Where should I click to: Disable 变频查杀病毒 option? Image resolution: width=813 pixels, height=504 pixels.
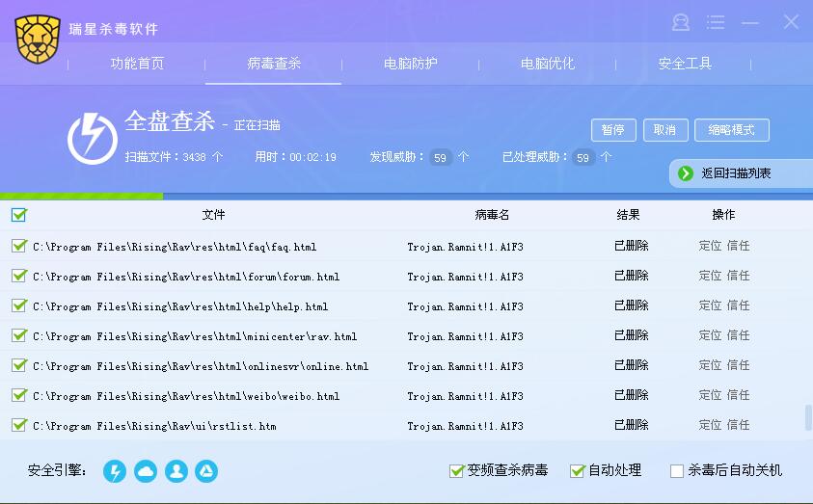(x=456, y=471)
